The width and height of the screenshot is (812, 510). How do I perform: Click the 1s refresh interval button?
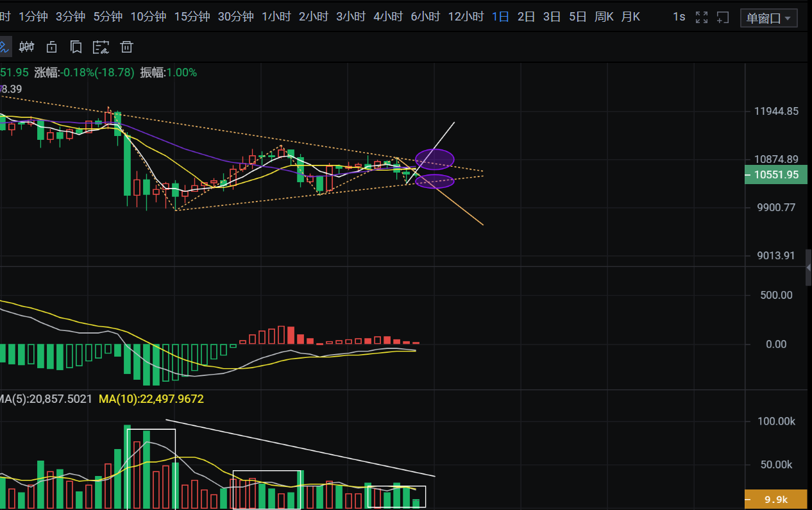(679, 17)
